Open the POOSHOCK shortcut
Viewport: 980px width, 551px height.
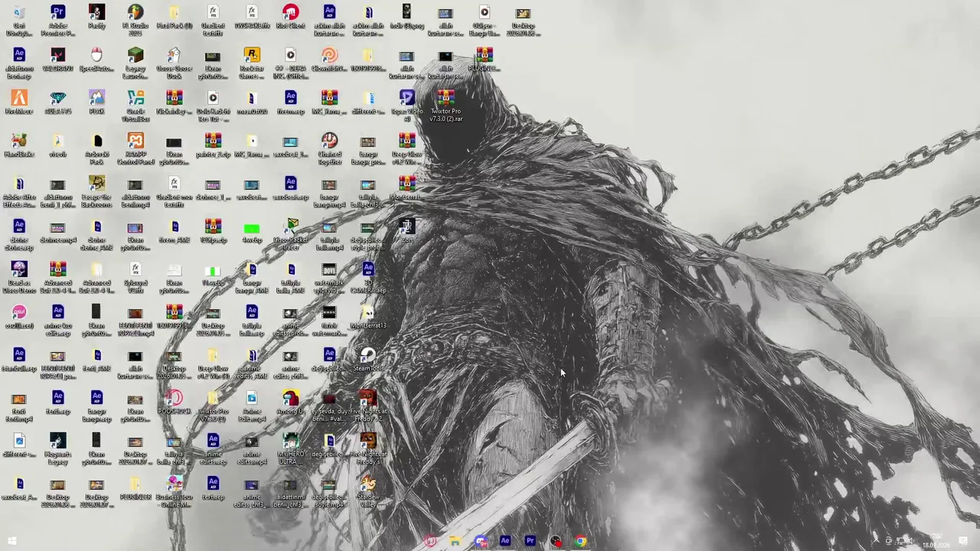(x=174, y=403)
